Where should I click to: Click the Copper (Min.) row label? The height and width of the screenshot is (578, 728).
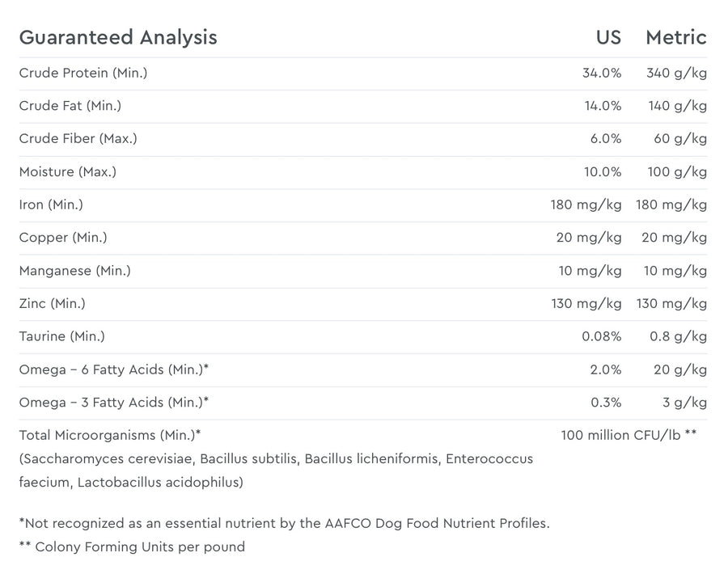coord(63,238)
